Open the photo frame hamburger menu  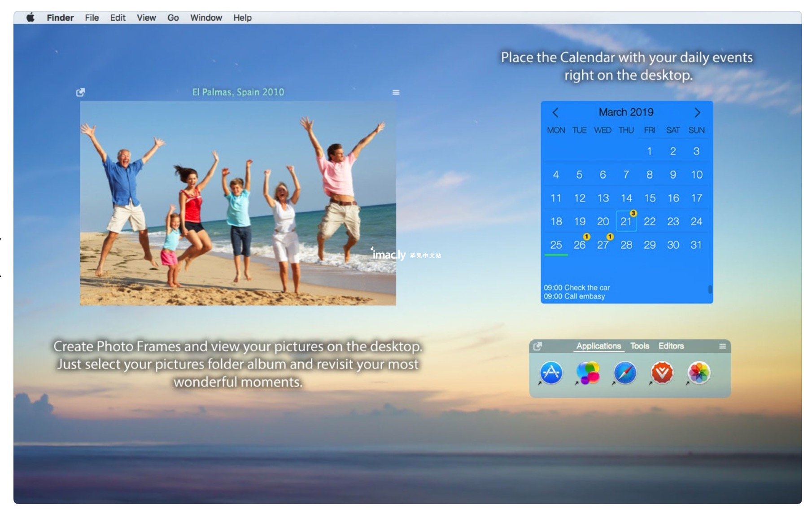(396, 92)
